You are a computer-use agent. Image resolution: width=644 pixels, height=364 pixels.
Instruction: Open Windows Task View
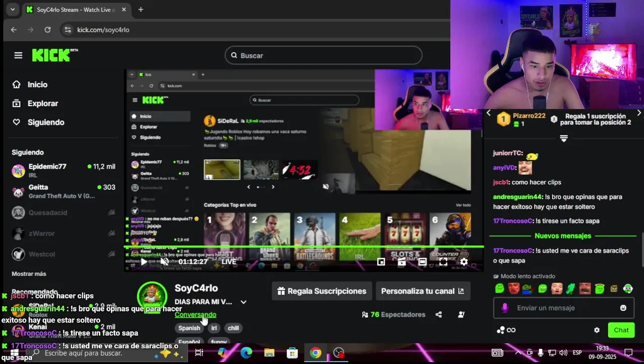click(x=199, y=353)
